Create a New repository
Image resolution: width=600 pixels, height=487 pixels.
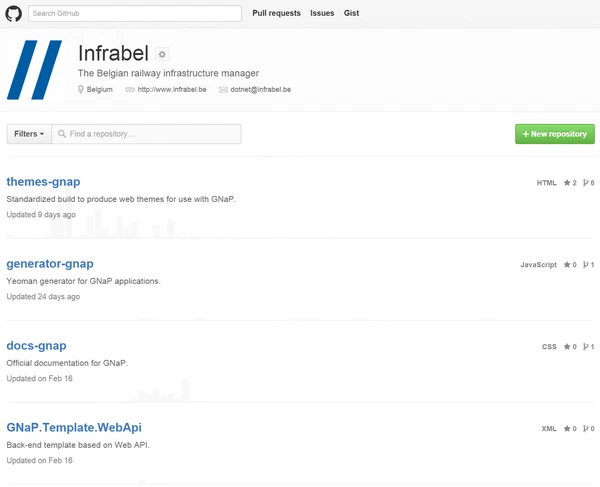(x=555, y=134)
